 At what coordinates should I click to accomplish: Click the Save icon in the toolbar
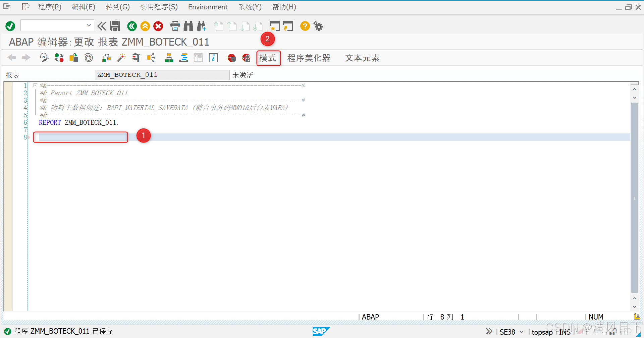[115, 26]
